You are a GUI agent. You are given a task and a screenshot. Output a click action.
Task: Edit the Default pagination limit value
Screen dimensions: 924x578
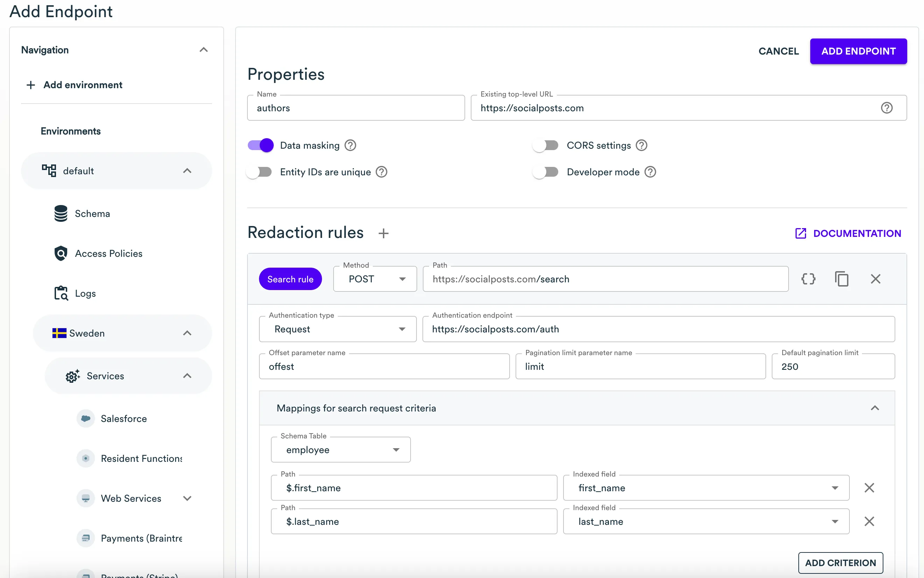[x=833, y=366]
